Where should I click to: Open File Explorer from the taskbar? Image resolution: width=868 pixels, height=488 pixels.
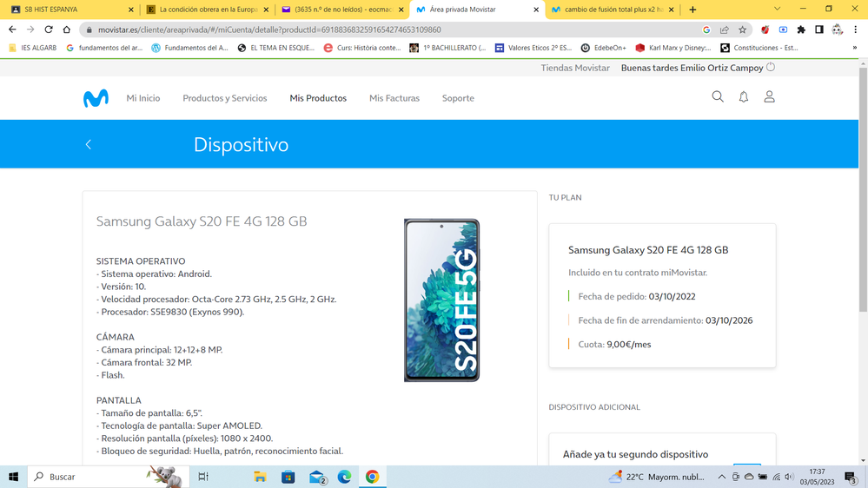coord(260,477)
